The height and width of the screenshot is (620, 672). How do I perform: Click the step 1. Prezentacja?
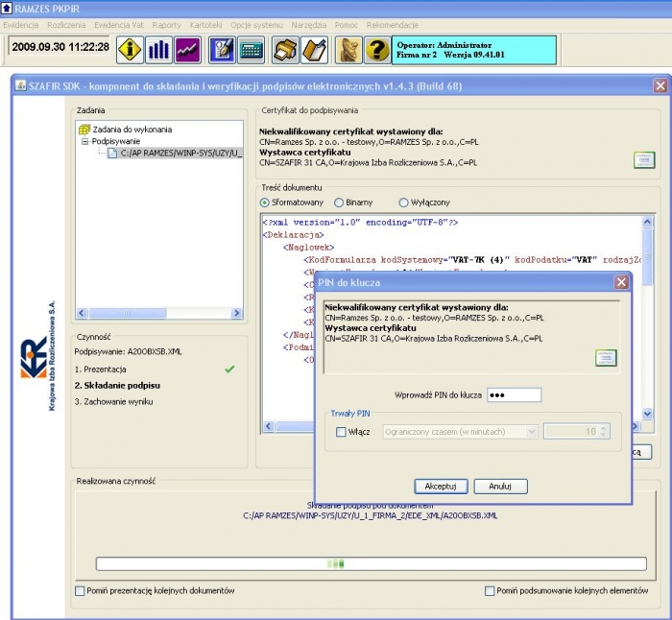[x=100, y=370]
